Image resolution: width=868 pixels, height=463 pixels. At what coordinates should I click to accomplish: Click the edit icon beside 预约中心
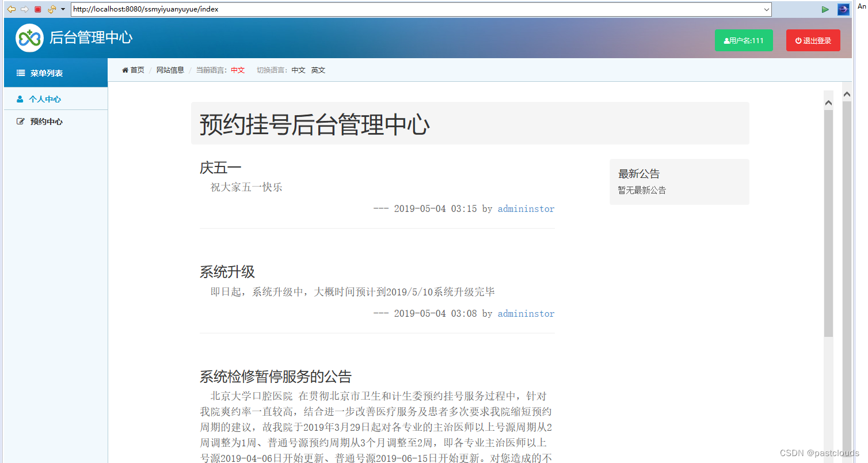click(21, 122)
